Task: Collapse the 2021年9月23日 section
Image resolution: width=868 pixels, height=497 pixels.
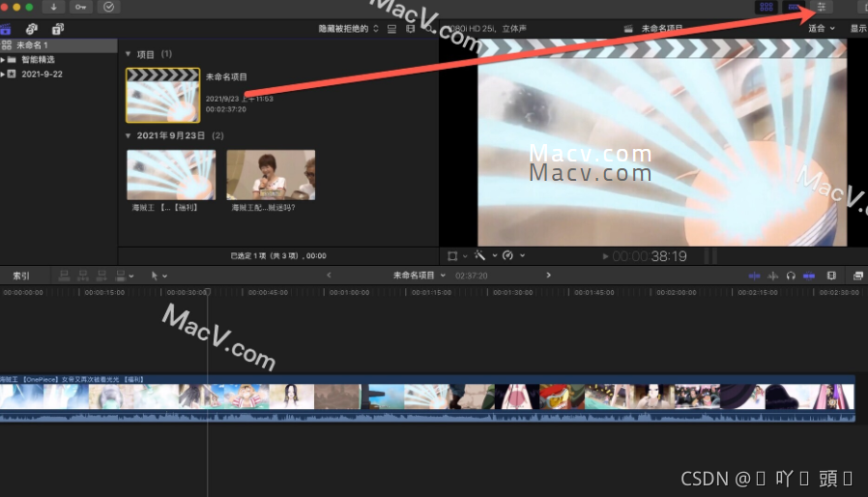Action: [x=129, y=135]
